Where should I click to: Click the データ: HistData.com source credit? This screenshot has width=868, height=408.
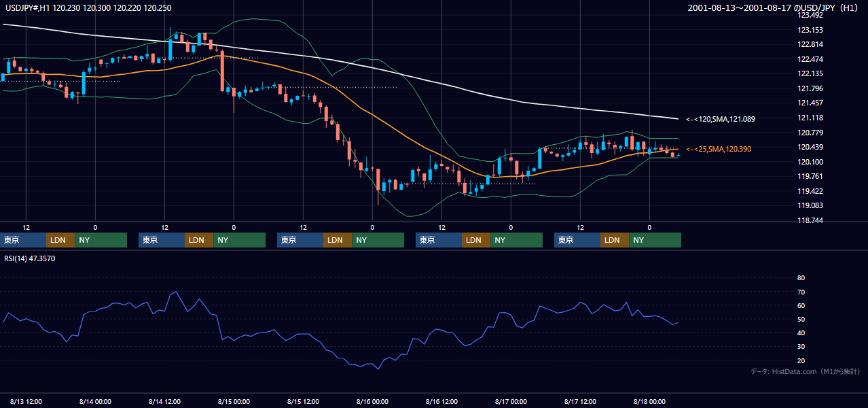805,371
